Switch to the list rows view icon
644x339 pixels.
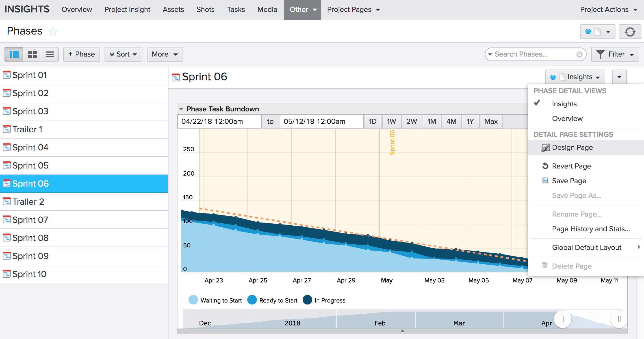tap(50, 54)
